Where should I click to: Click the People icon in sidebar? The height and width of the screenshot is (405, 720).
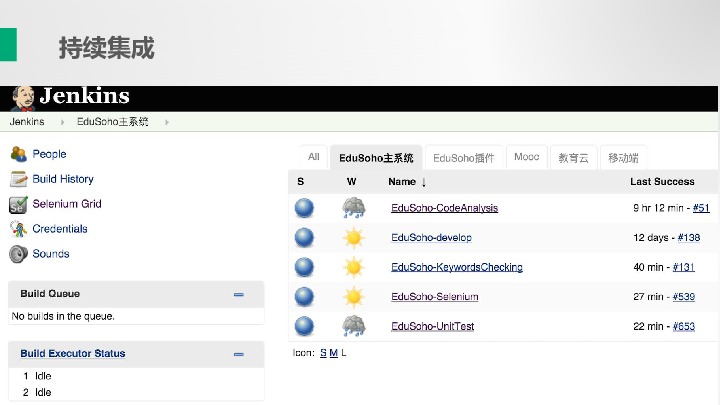tap(18, 154)
